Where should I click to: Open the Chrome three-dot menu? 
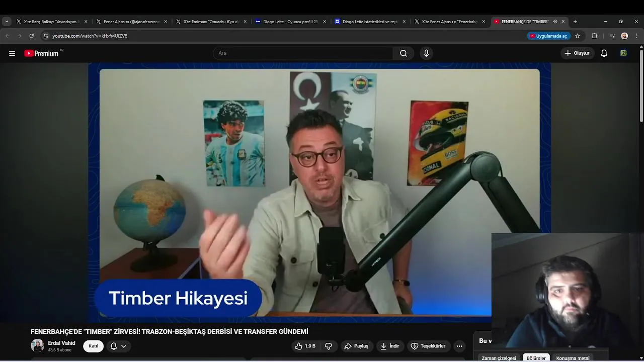coord(636,36)
